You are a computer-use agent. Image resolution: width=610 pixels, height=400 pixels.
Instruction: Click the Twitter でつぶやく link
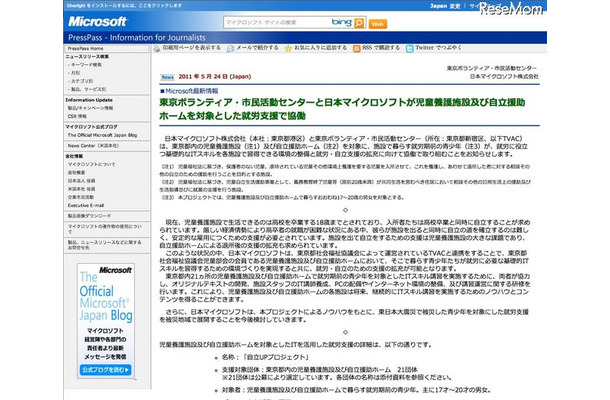point(438,48)
